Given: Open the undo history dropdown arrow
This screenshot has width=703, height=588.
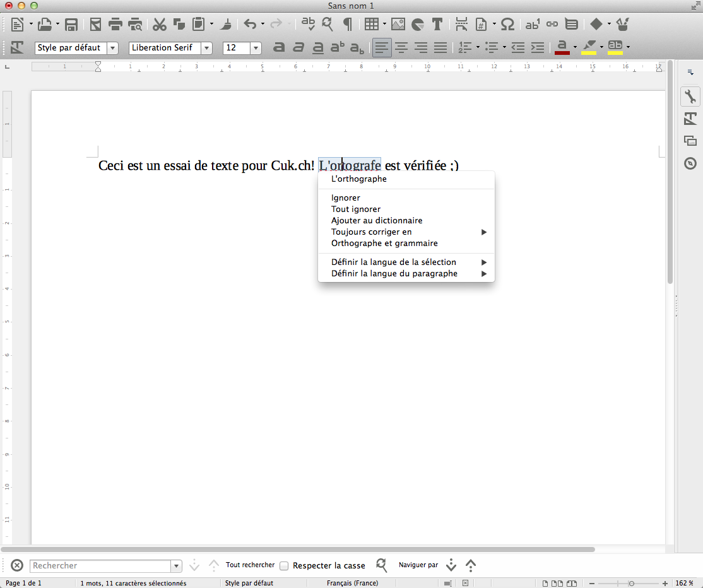Looking at the screenshot, I should 263,24.
